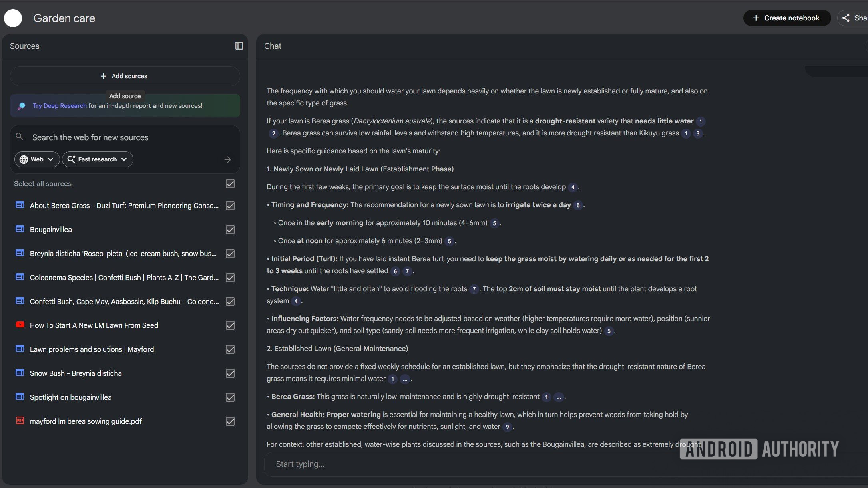
Task: Click the YouTube icon beside How To Start lawn source
Action: tap(20, 325)
